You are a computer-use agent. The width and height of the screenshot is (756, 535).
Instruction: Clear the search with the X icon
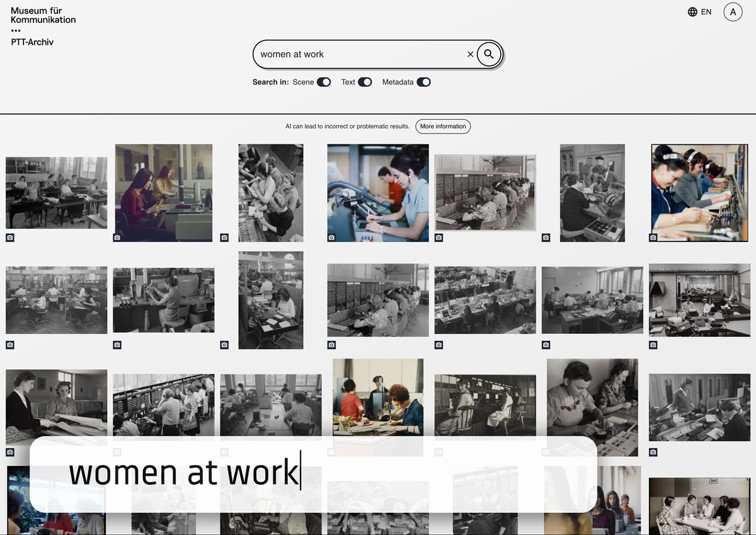pos(471,54)
